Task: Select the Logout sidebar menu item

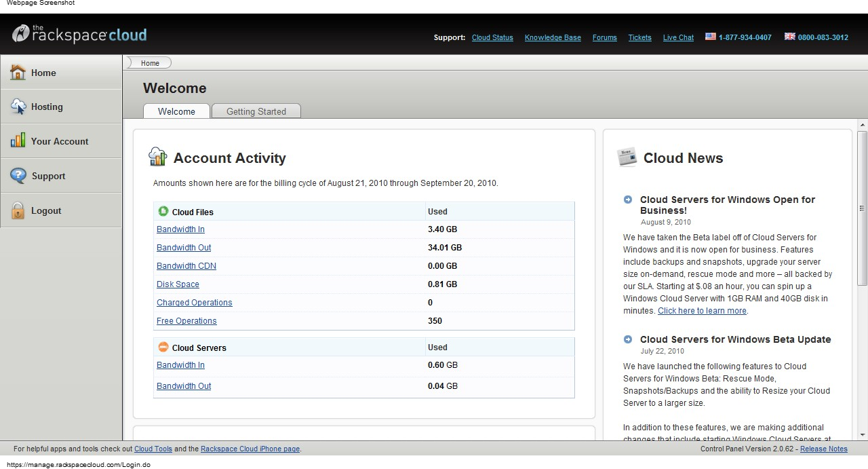Action: [x=61, y=210]
